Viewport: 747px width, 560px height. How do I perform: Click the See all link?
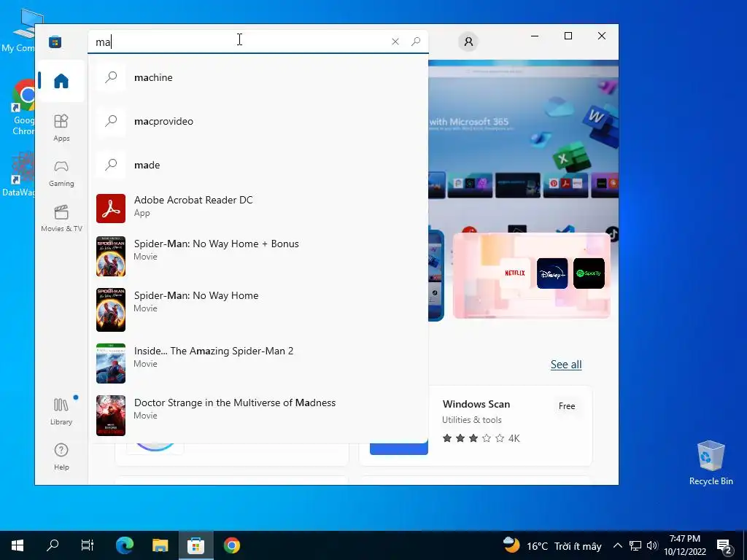(566, 365)
